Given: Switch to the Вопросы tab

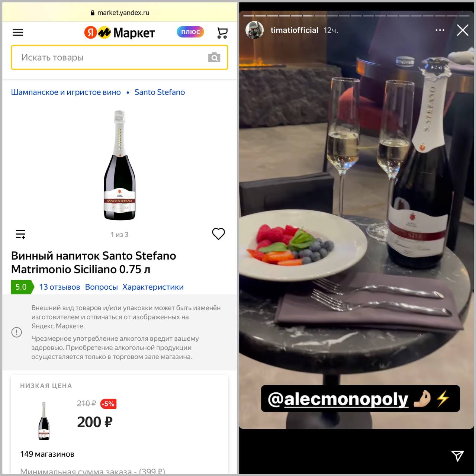Looking at the screenshot, I should coord(101,287).
